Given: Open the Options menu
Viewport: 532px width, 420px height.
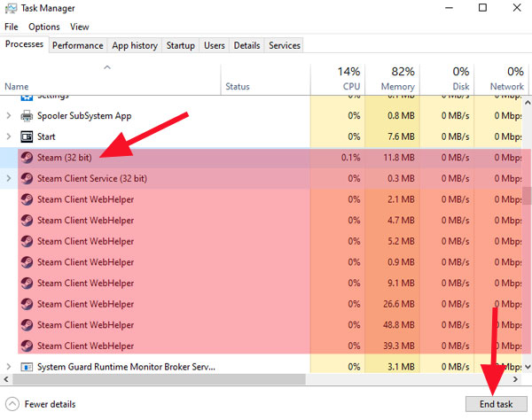Looking at the screenshot, I should click(44, 27).
